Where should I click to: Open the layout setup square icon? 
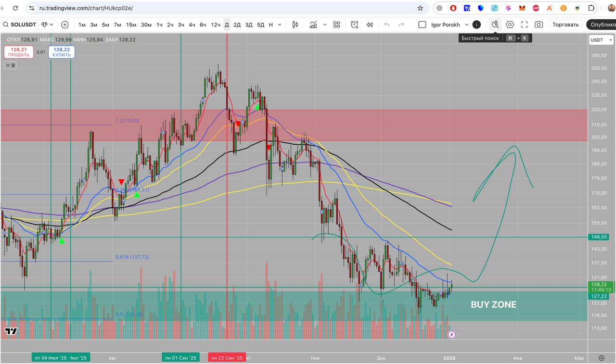coord(422,25)
